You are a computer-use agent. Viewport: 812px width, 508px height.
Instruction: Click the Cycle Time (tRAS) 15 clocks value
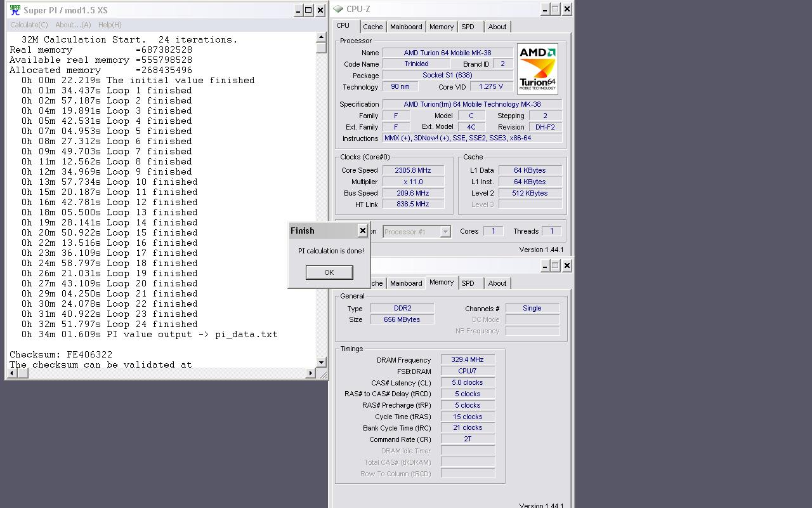tap(468, 417)
